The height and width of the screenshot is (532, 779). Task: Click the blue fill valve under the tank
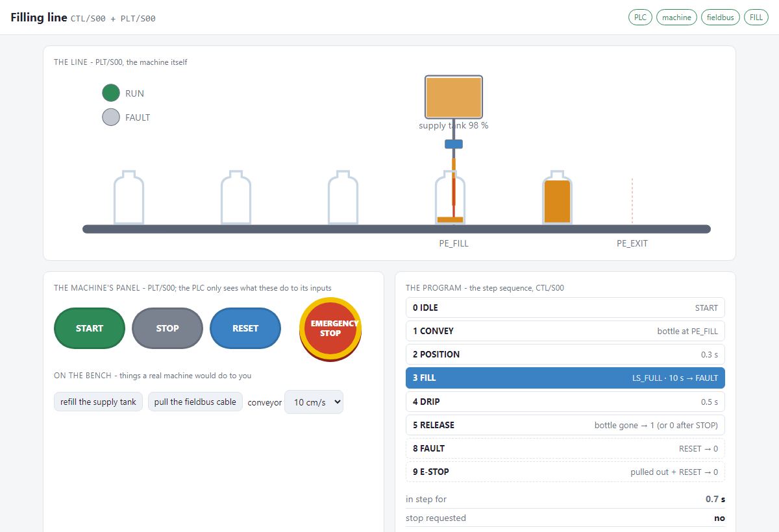point(454,144)
